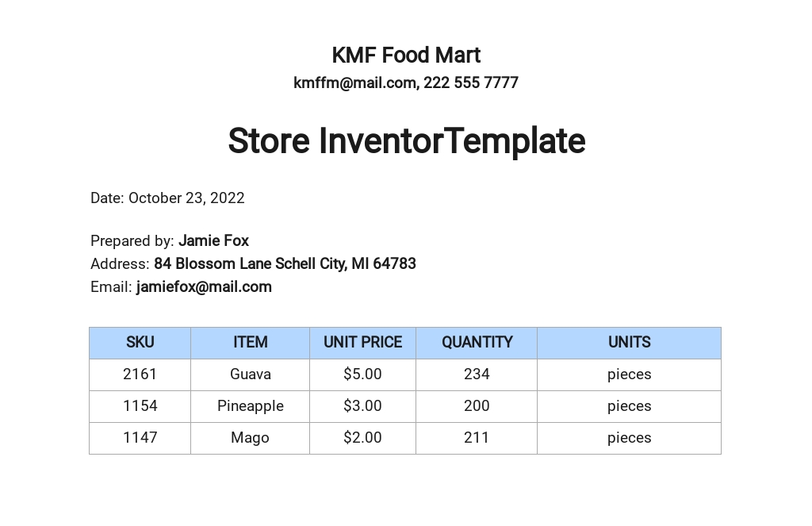Click the jamiefox@mail.com email address
812x526 pixels.
[204, 287]
